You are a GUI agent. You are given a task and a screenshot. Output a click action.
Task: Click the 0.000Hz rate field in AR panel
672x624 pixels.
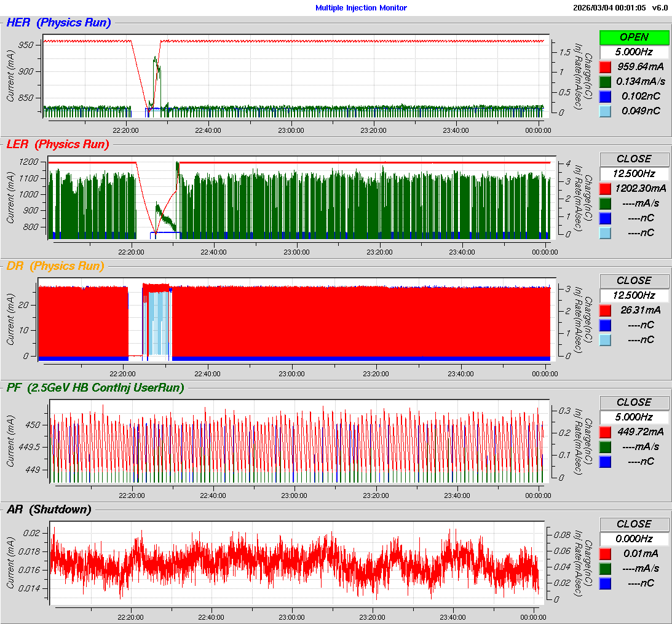coord(633,539)
